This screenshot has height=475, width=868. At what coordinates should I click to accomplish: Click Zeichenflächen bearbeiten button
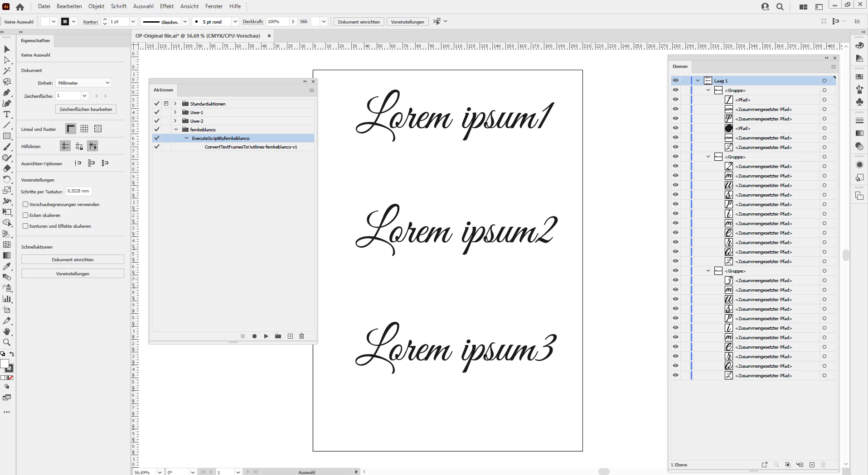[86, 109]
